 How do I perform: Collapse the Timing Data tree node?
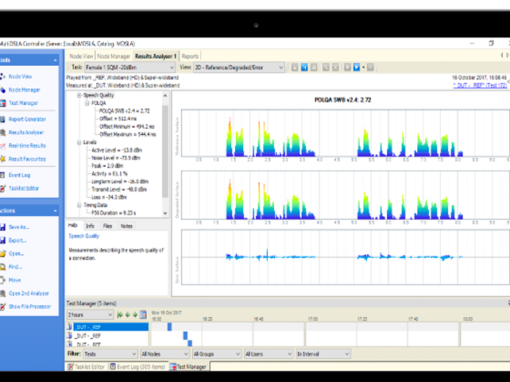pos(79,205)
